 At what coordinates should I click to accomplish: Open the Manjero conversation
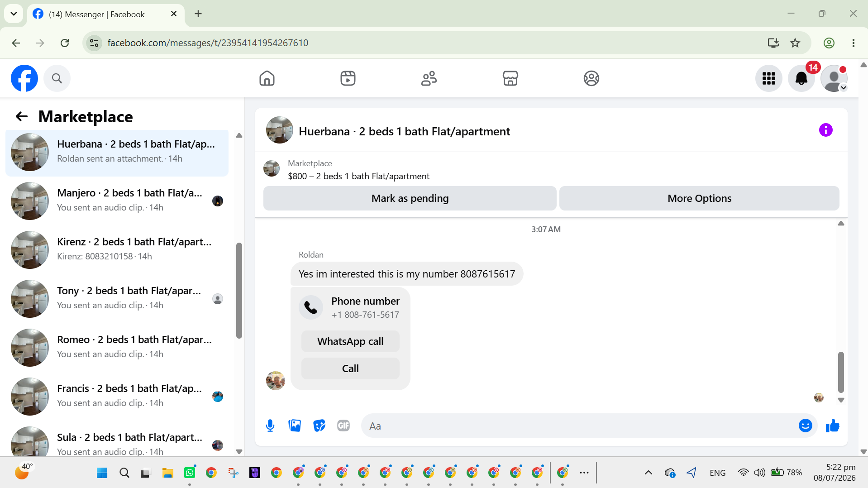click(117, 201)
